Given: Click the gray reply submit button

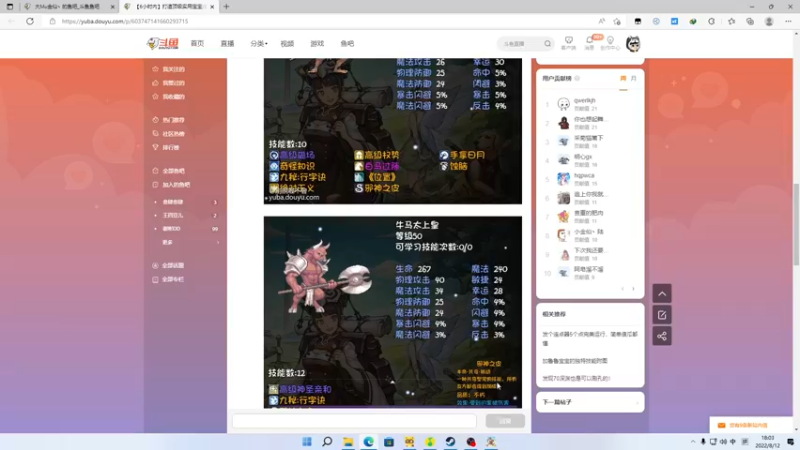Looking at the screenshot, I should (505, 421).
